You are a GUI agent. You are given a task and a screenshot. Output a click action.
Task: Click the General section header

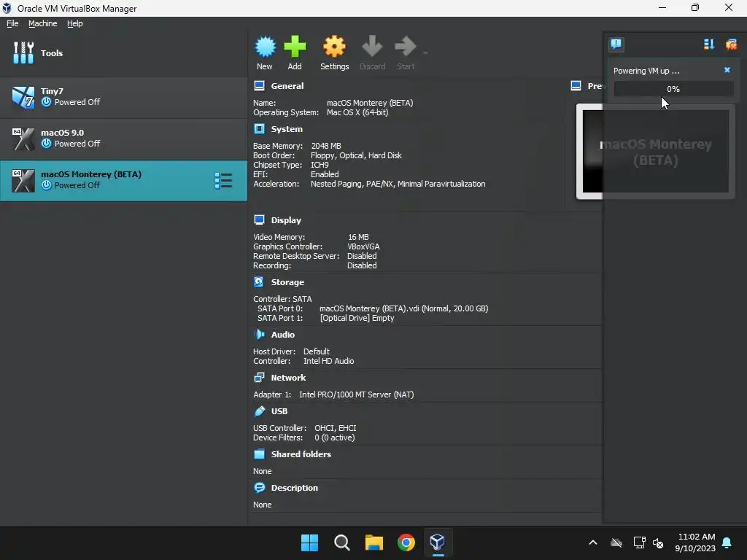point(287,86)
